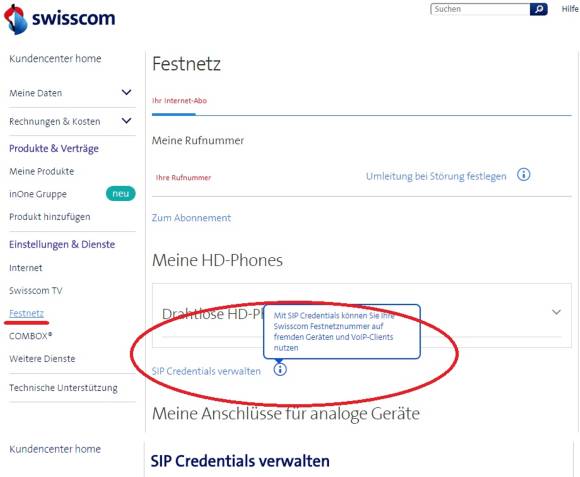Open the Zum Abonnement link
This screenshot has height=477, width=580.
click(191, 218)
